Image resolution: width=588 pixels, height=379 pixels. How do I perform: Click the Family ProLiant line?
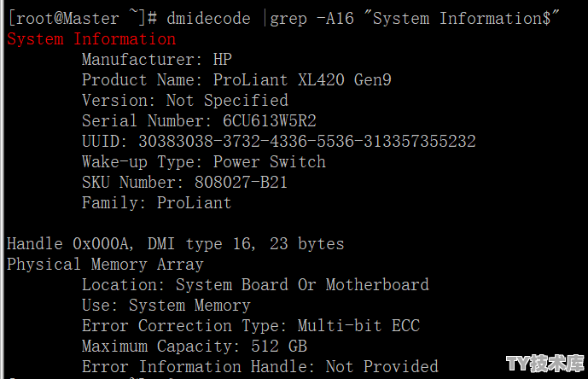pos(157,203)
